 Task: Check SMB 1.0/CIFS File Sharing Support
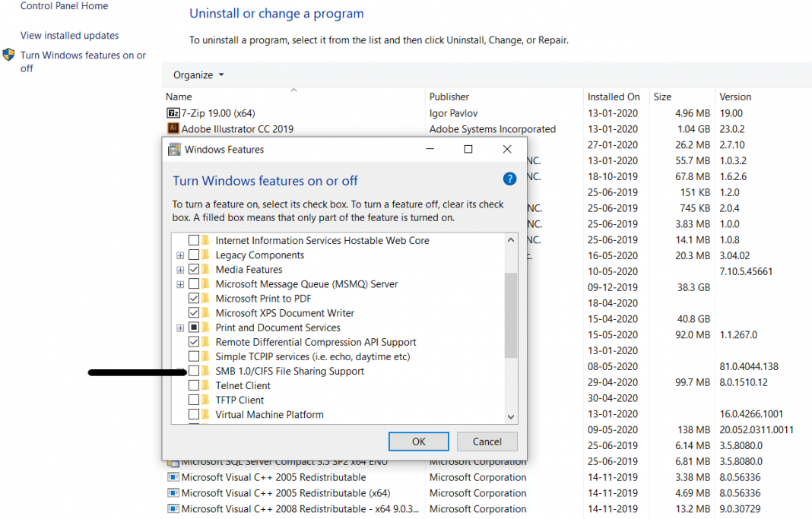click(193, 371)
